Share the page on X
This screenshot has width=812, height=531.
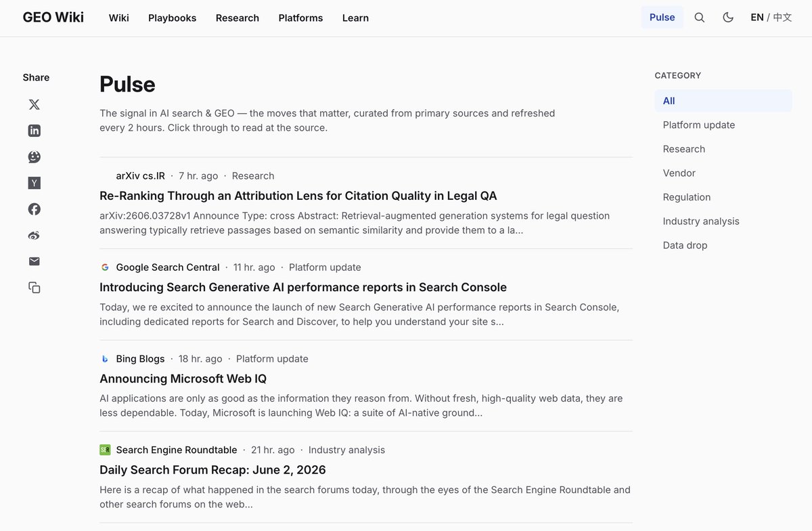[x=35, y=104]
